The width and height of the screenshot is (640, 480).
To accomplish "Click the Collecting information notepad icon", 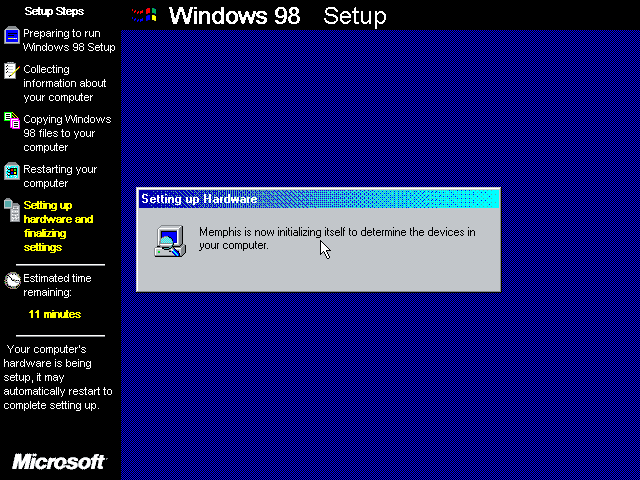I will tap(12, 71).
